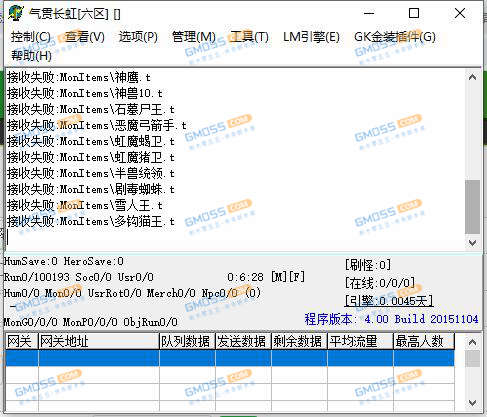The image size is (487, 417).
Task: Click the log scroll up arrow
Action: click(472, 77)
